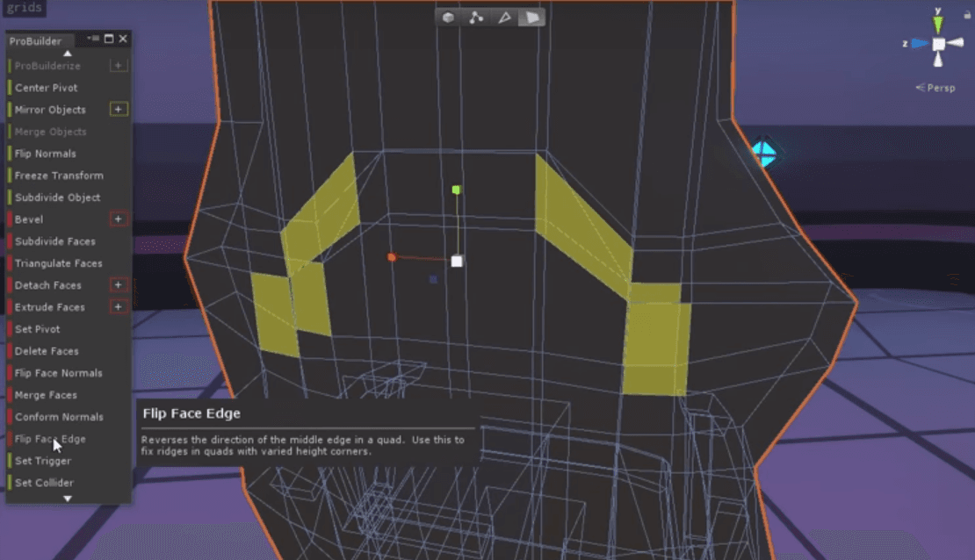Screen dimensions: 975x560
Task: Toggle Persp projection label
Action: [x=935, y=88]
